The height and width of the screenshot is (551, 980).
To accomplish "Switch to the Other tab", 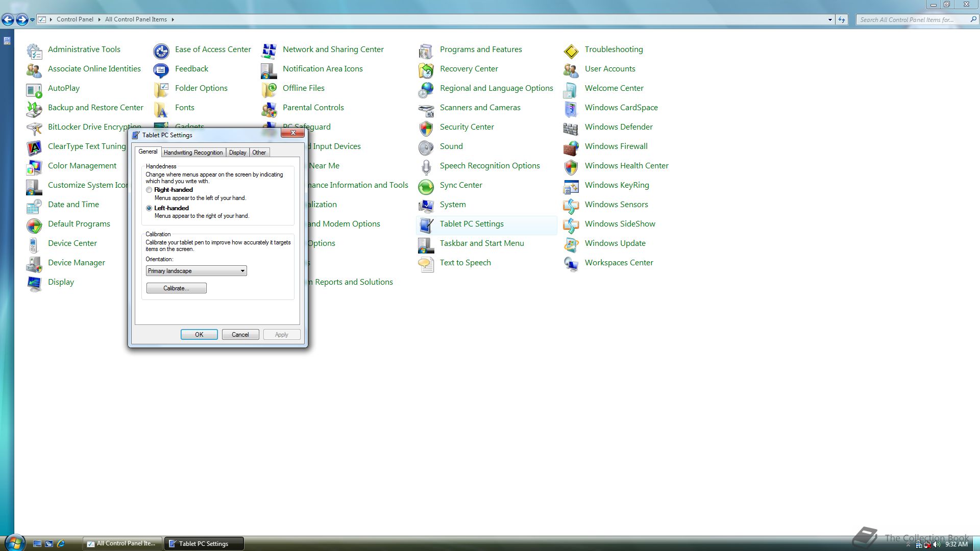I will click(x=259, y=153).
